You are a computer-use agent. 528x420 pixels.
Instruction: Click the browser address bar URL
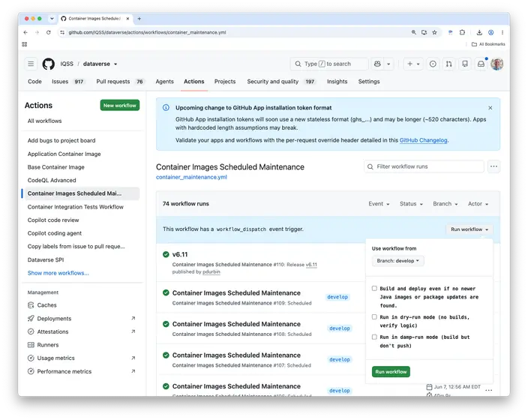[x=147, y=32]
